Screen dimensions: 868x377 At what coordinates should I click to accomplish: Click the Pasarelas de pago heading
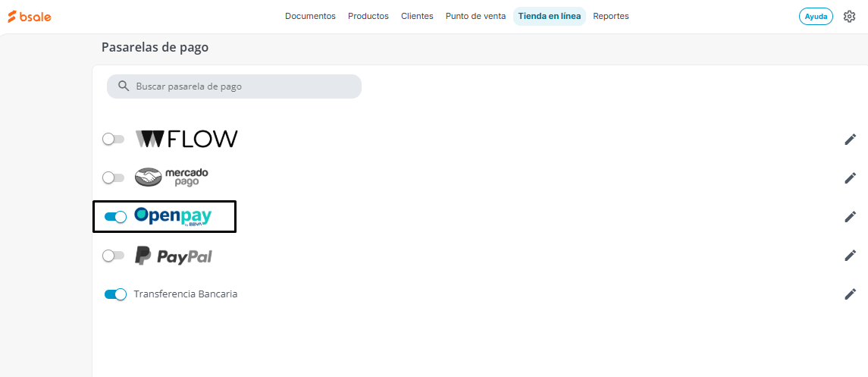click(x=155, y=48)
